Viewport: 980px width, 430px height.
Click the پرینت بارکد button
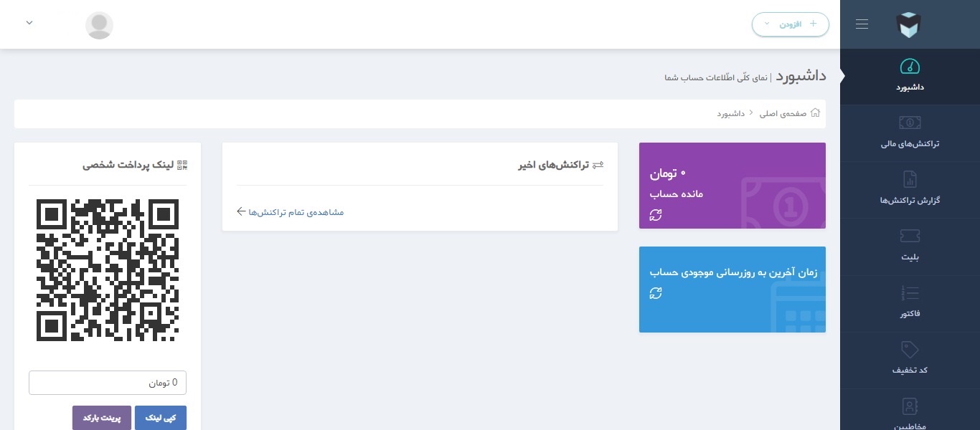(102, 418)
